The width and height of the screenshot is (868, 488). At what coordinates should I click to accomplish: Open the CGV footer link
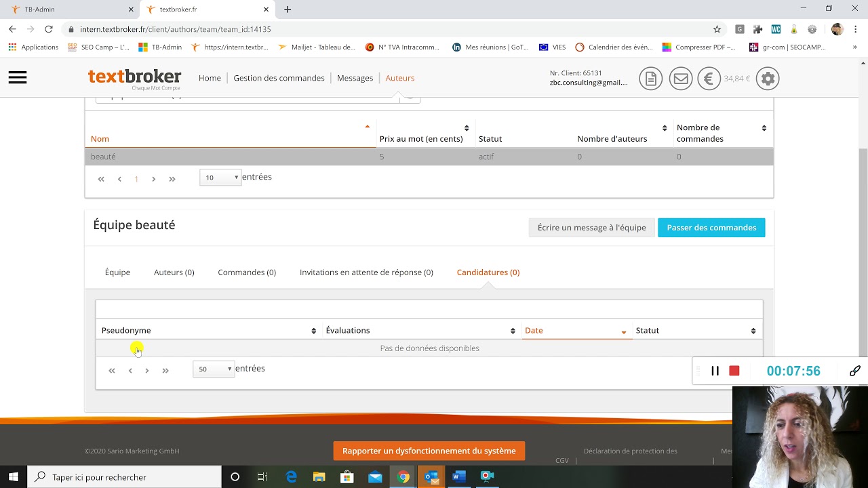coord(562,460)
